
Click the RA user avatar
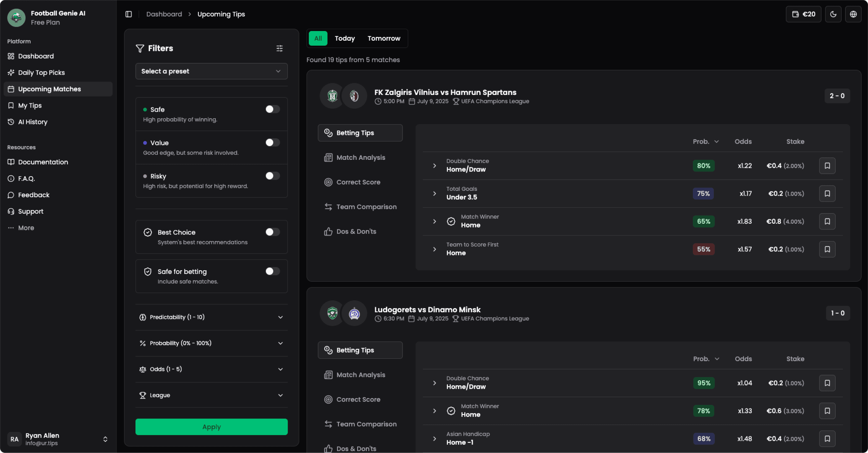click(14, 439)
